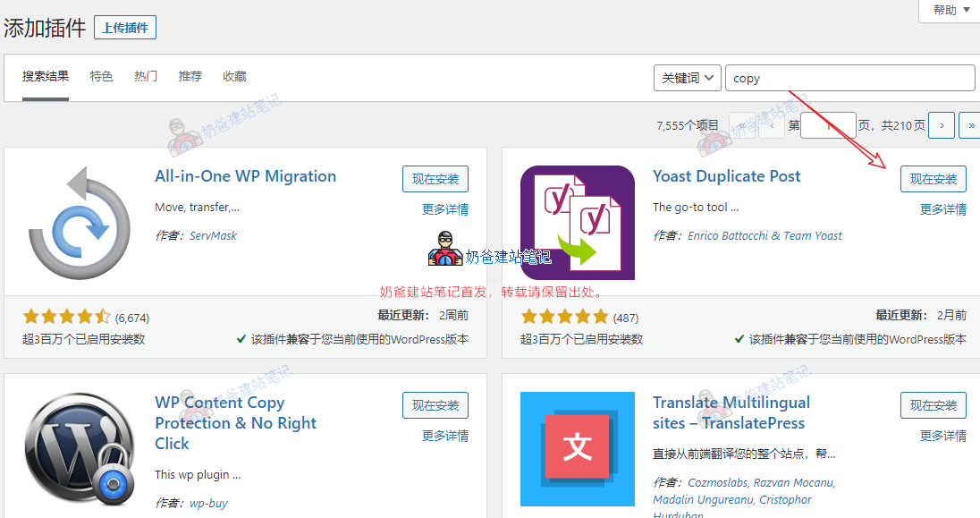Switch to the 热门 tab
The image size is (980, 518).
click(x=145, y=76)
